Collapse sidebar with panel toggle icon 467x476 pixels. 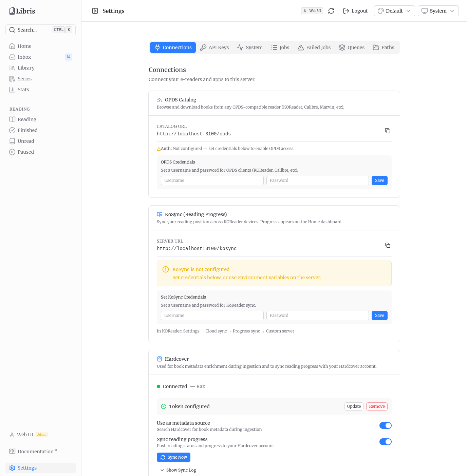click(95, 11)
